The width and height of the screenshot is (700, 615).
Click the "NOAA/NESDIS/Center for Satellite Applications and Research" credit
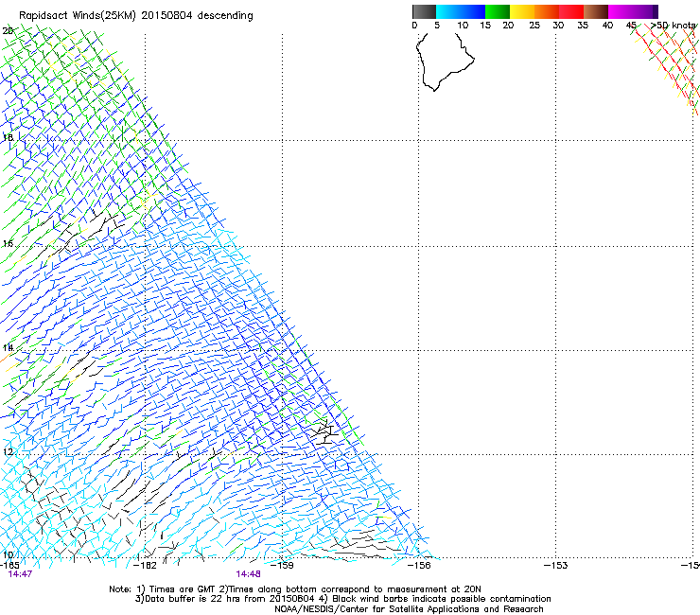tap(409, 609)
